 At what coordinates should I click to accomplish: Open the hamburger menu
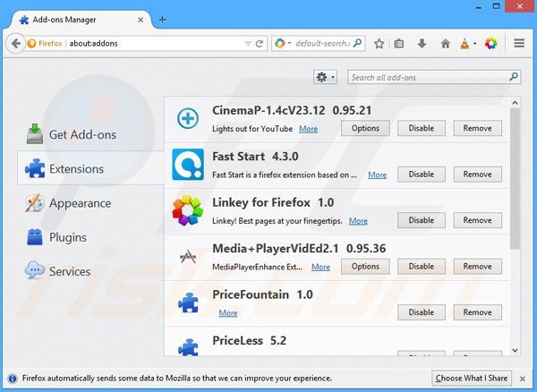519,43
